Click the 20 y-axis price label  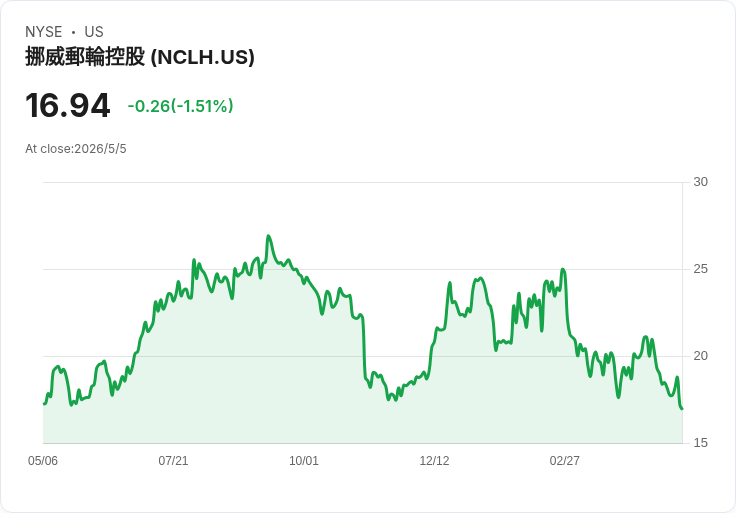(x=700, y=356)
